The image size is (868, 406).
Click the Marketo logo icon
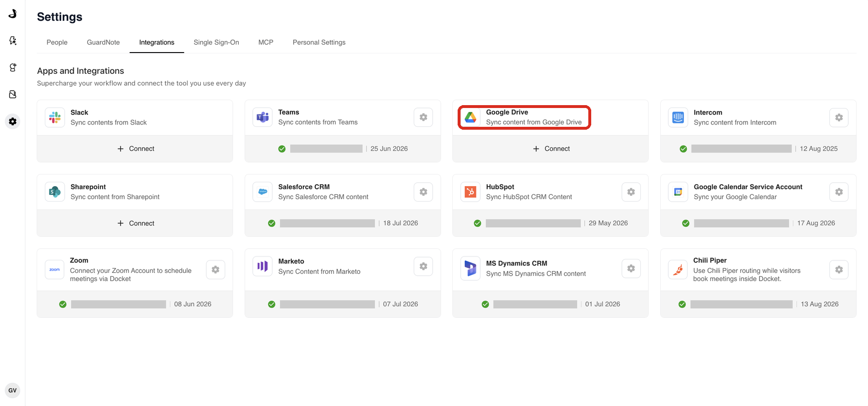pyautogui.click(x=262, y=266)
